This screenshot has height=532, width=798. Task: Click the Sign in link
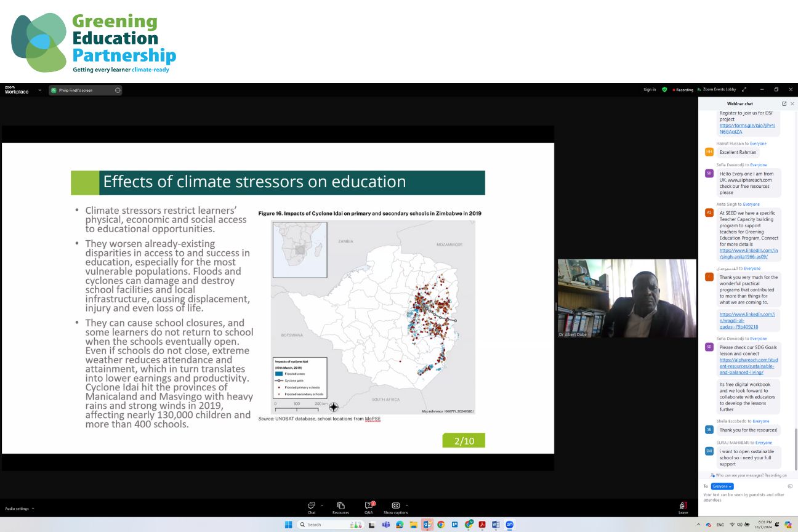coord(650,90)
